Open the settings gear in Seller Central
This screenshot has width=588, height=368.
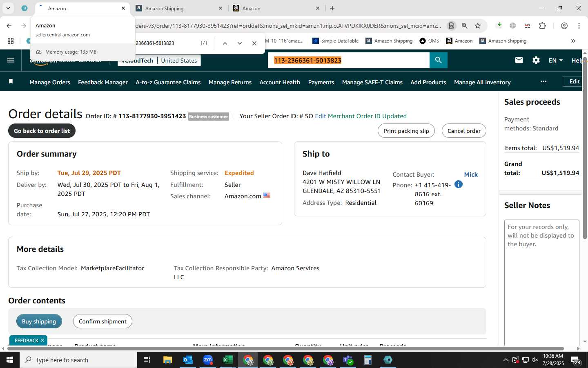(536, 60)
